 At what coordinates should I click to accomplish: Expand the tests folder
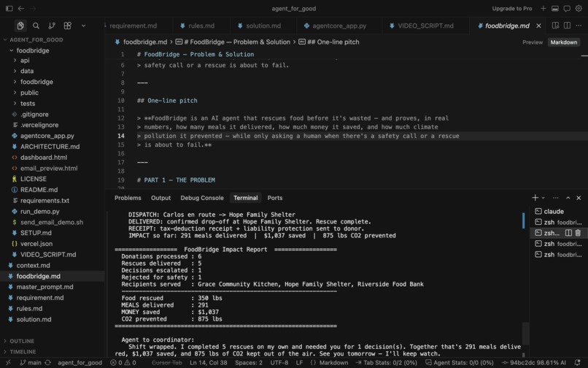pyautogui.click(x=28, y=103)
